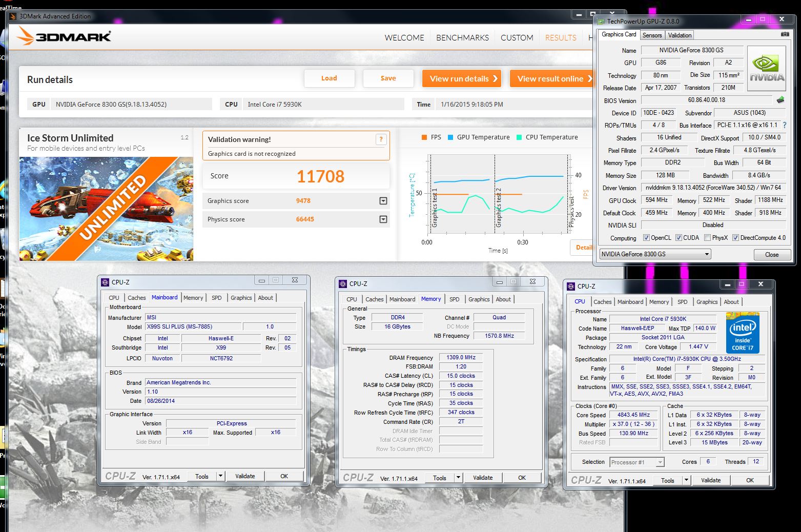Click the blue GPU Temperature legend swatch
The width and height of the screenshot is (801, 532).
(x=450, y=137)
